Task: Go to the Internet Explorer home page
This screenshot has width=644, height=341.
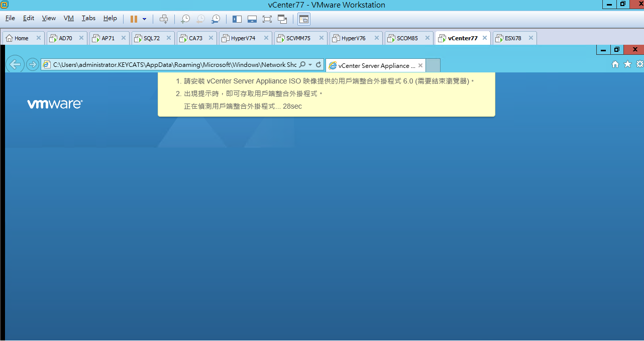Action: pyautogui.click(x=615, y=64)
